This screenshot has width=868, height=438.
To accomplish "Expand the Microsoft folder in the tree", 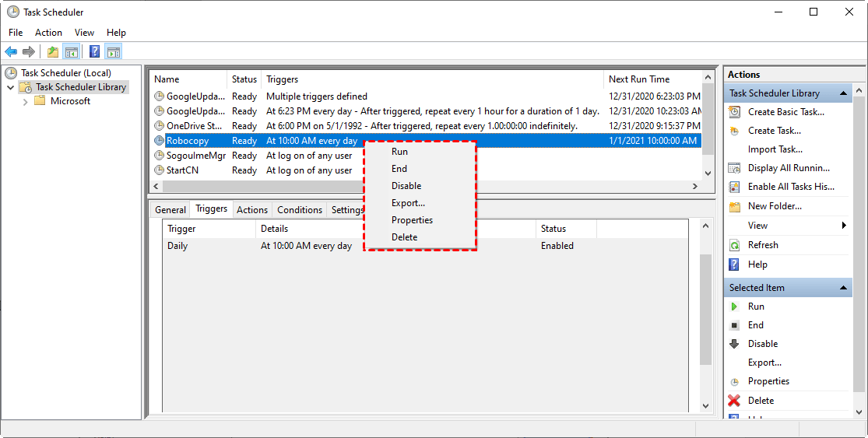I will [x=26, y=101].
